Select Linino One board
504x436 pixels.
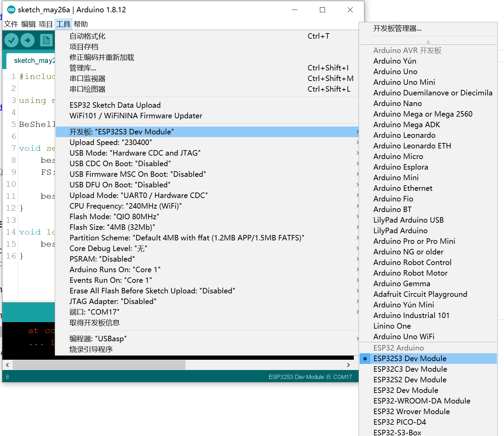click(x=428, y=326)
